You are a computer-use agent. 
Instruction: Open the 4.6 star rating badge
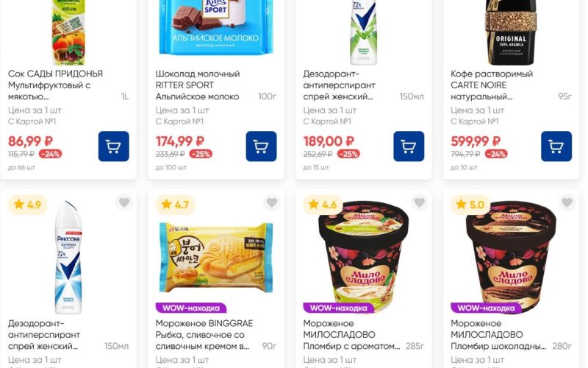pos(323,205)
